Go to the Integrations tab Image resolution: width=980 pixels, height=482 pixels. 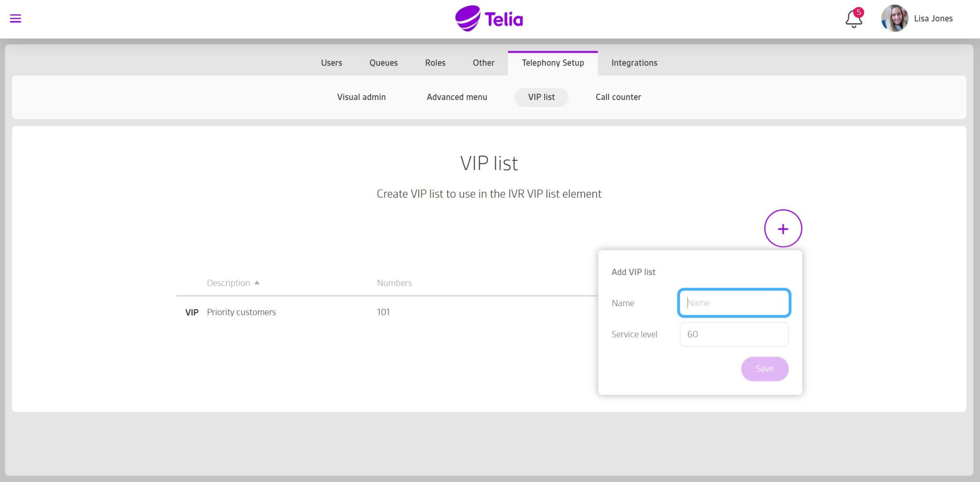coord(634,63)
